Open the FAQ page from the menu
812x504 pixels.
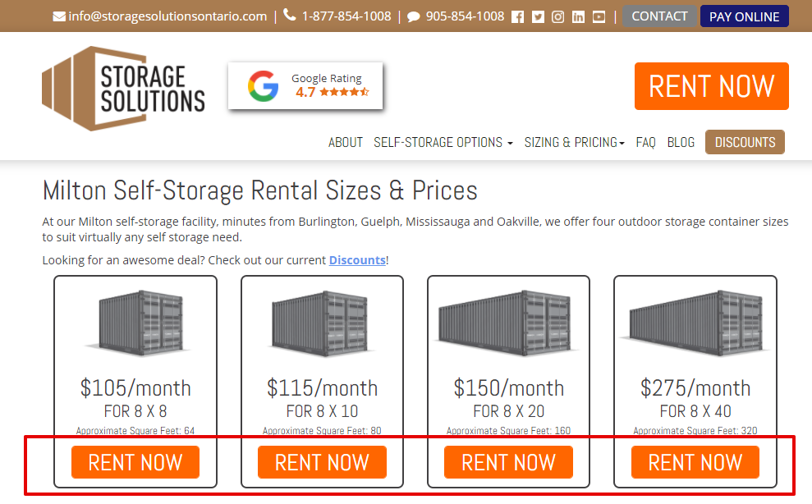pos(645,142)
